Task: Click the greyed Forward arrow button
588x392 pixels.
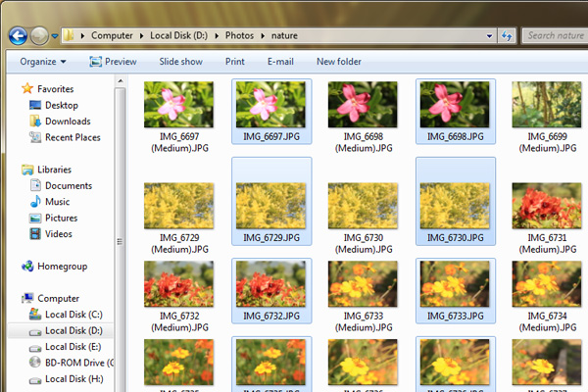Action: (x=39, y=36)
